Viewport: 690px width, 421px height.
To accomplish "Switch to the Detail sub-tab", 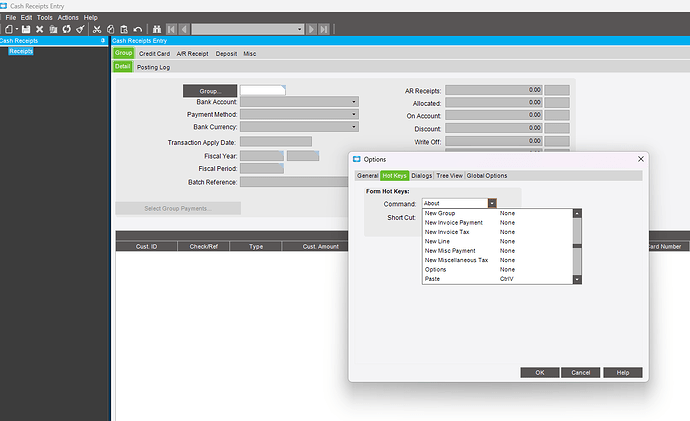I will pyautogui.click(x=123, y=66).
